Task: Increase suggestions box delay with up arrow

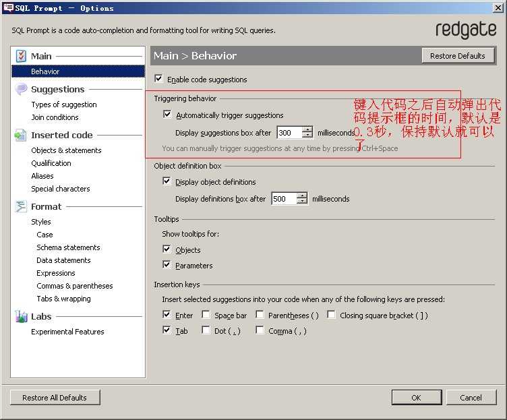Action: click(x=307, y=129)
